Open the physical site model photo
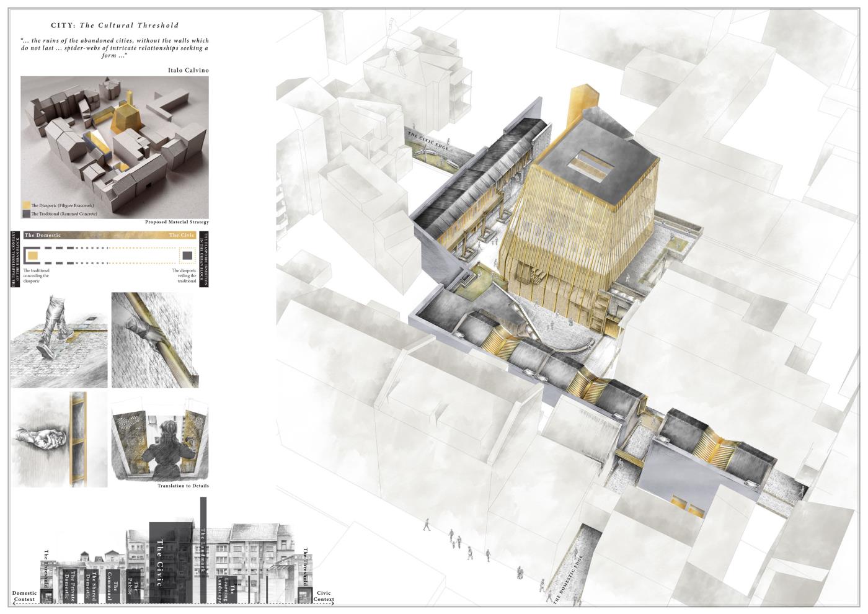868x614 pixels. 115,146
